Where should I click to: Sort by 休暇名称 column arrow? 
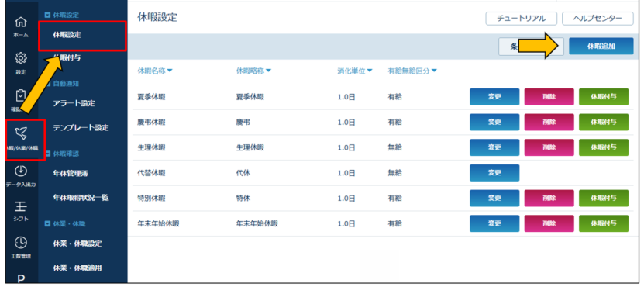click(170, 71)
